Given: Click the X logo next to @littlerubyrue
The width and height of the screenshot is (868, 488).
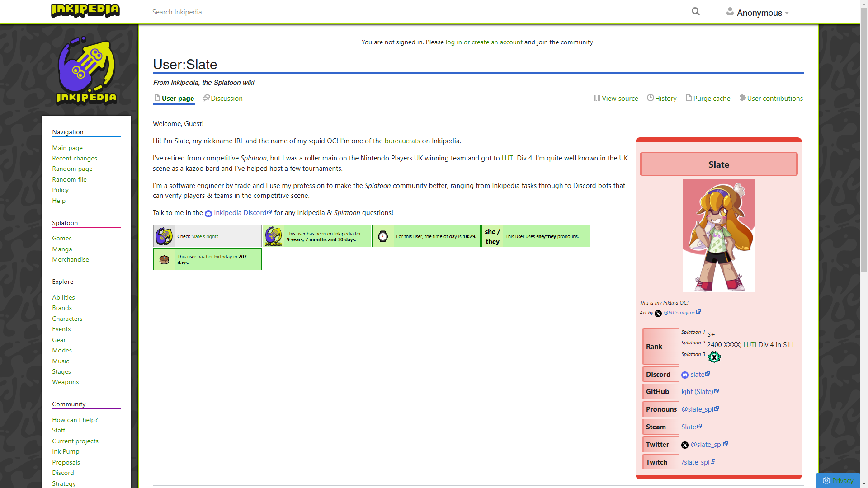Looking at the screenshot, I should 658,313.
